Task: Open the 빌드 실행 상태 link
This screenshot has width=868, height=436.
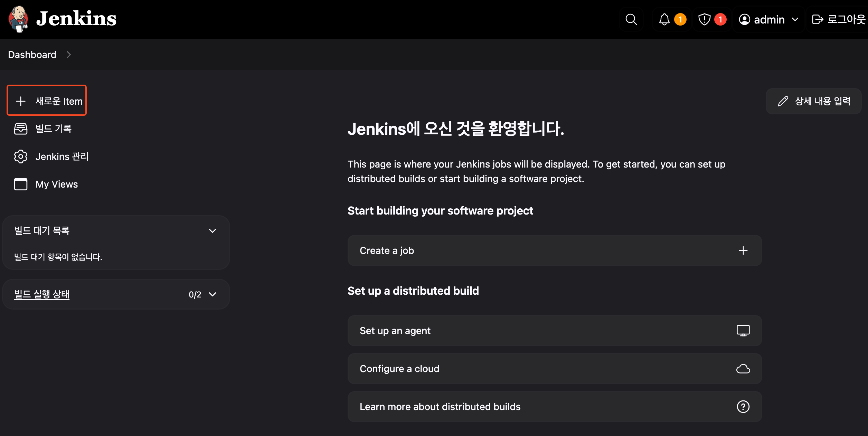Action: point(42,294)
